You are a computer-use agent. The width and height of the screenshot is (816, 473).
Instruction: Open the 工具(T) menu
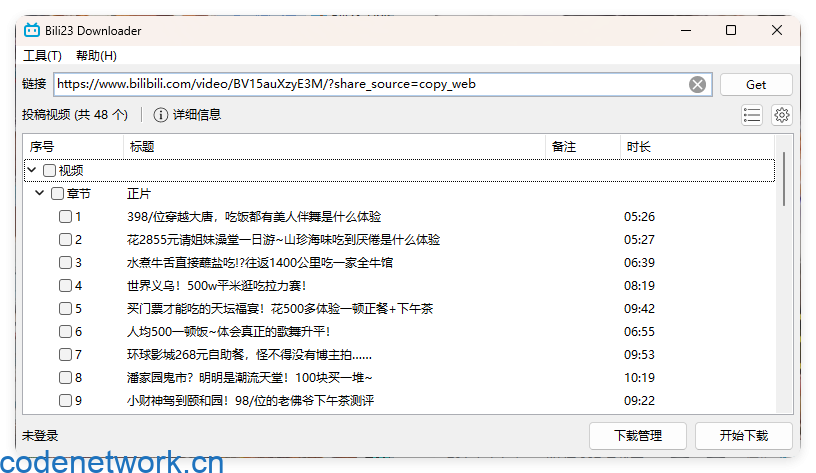click(42, 56)
